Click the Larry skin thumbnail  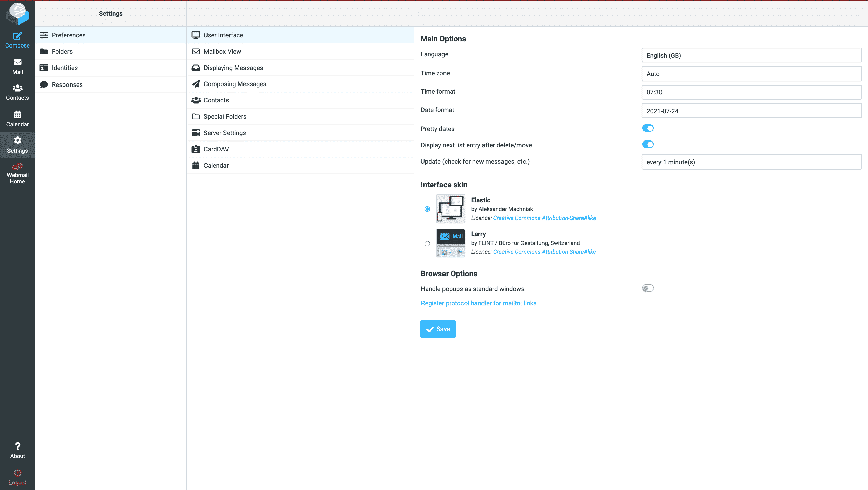coord(450,243)
